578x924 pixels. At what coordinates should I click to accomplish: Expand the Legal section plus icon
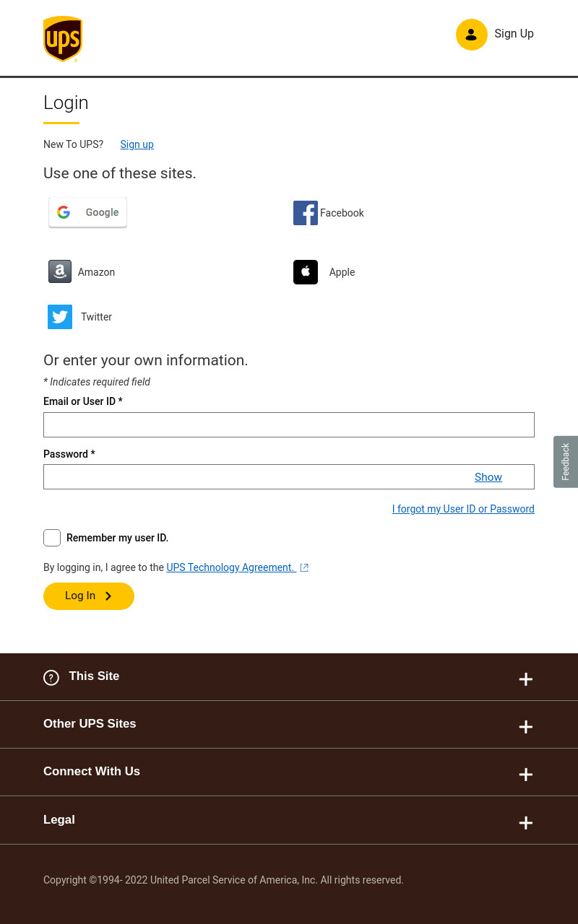coord(526,823)
